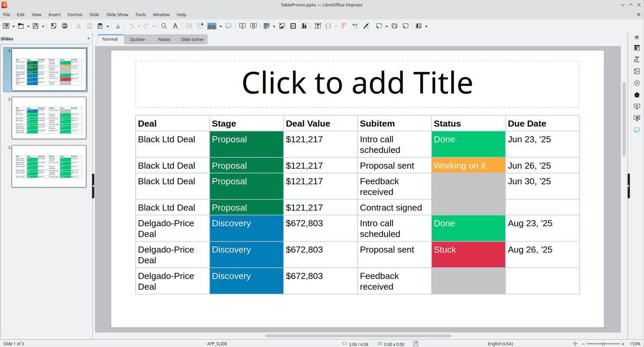The width and height of the screenshot is (644, 347).
Task: Open the Table insert dropdown arrow
Action: (274, 26)
